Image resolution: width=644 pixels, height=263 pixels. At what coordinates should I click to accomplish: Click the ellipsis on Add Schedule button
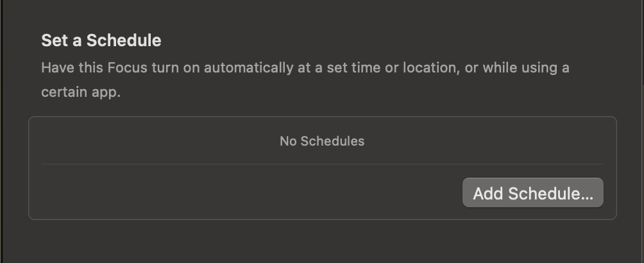point(586,194)
